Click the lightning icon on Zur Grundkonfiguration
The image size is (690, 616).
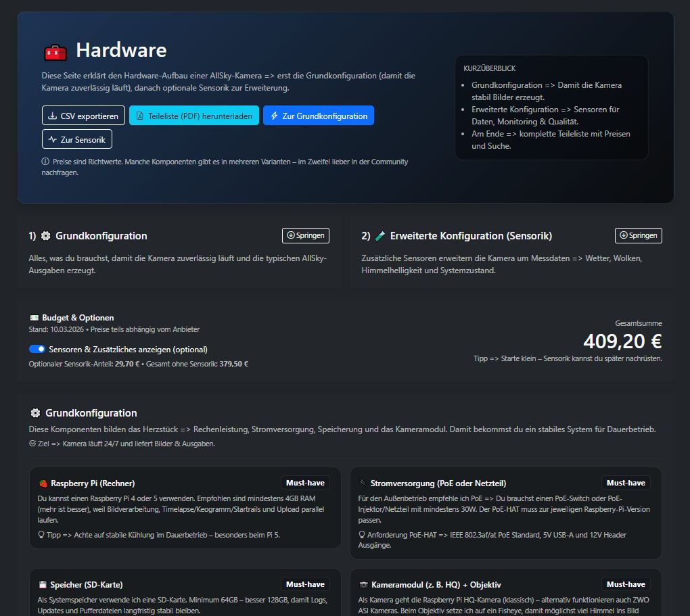[x=273, y=116]
